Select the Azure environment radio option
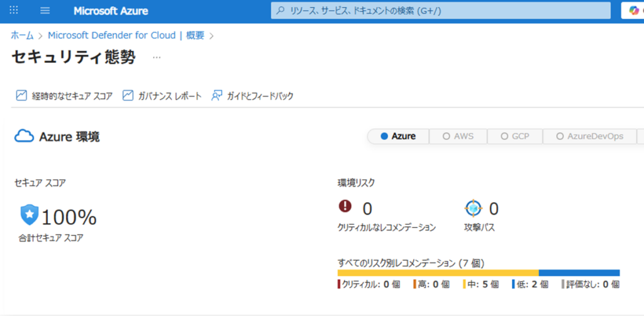The image size is (644, 316). tap(398, 136)
